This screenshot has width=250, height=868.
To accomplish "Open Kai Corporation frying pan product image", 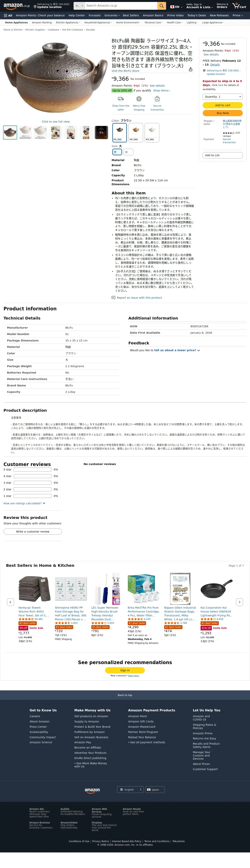I will click(217, 589).
